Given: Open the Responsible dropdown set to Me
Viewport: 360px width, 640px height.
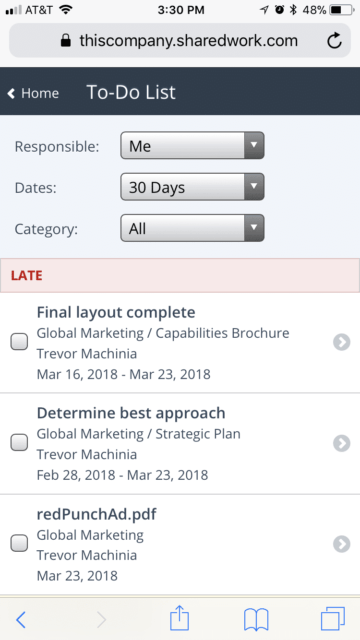Looking at the screenshot, I should point(192,145).
